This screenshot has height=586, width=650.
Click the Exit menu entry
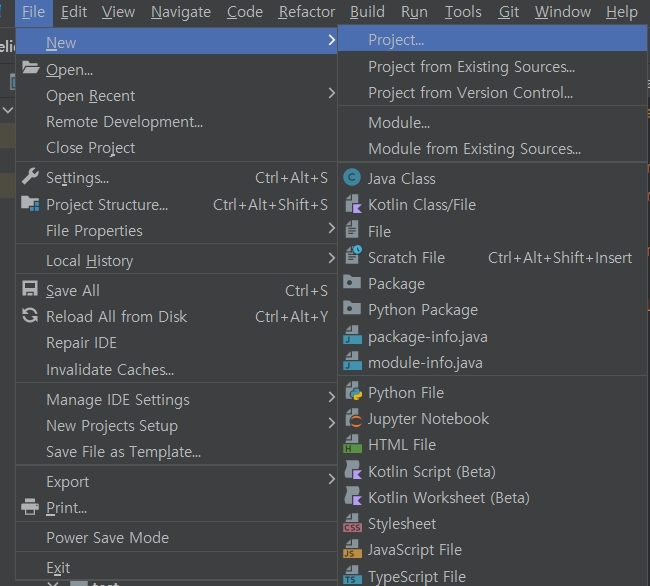point(58,568)
